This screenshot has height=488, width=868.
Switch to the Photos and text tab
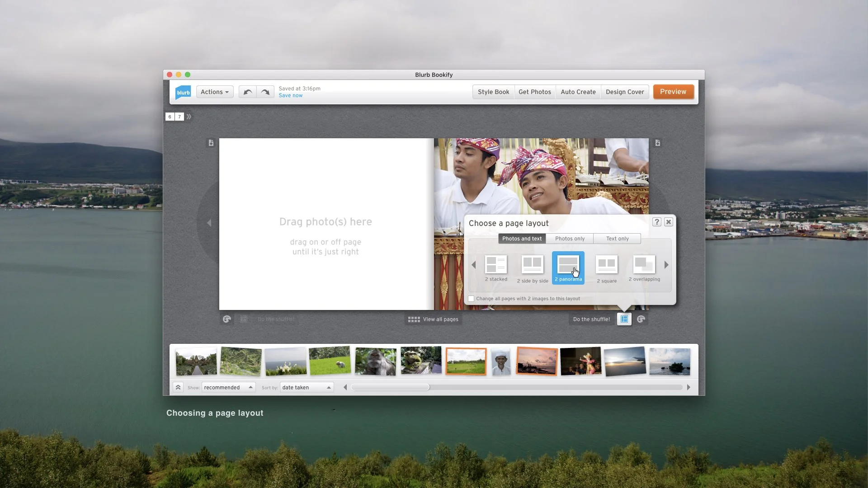tap(522, 239)
